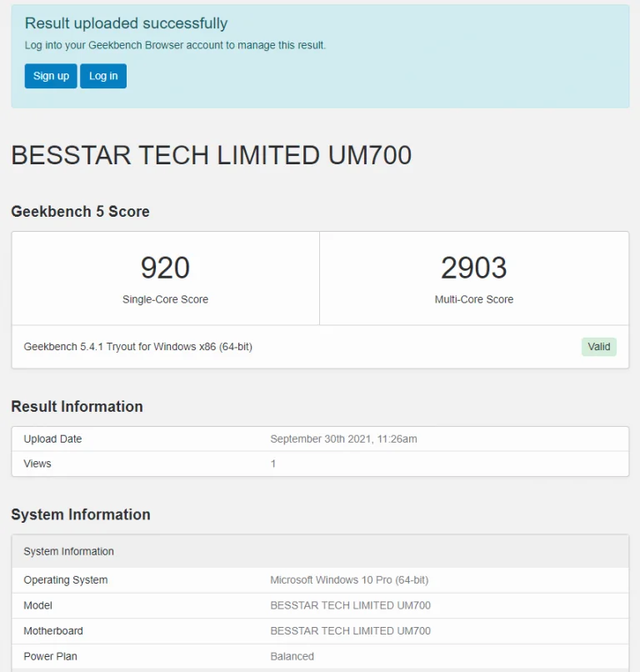Screen dimensions: 640x672
Task: Select the Model value BESSTAR TECH LIMITED UM700
Action: [350, 605]
